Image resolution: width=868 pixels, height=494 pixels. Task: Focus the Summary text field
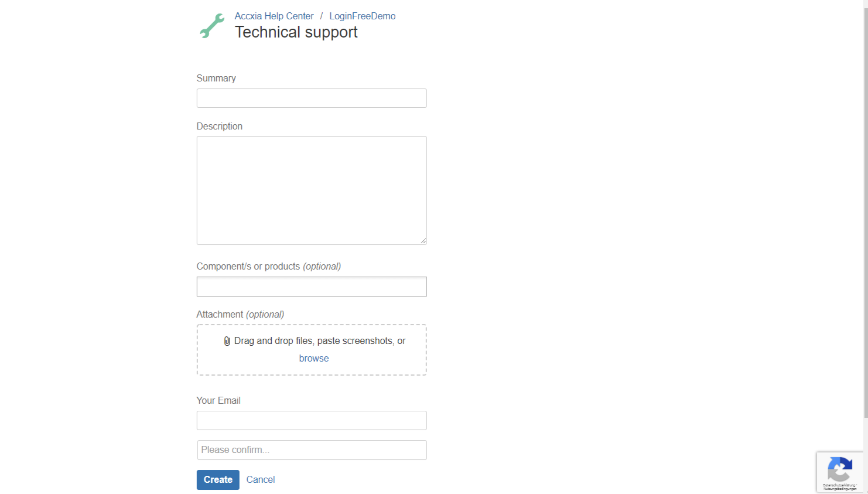pos(312,98)
